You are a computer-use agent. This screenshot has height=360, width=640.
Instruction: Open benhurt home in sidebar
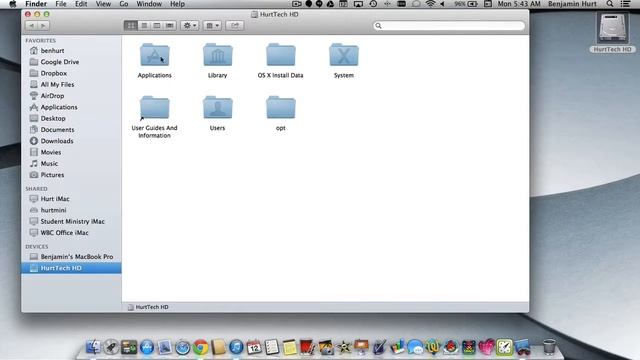click(52, 51)
